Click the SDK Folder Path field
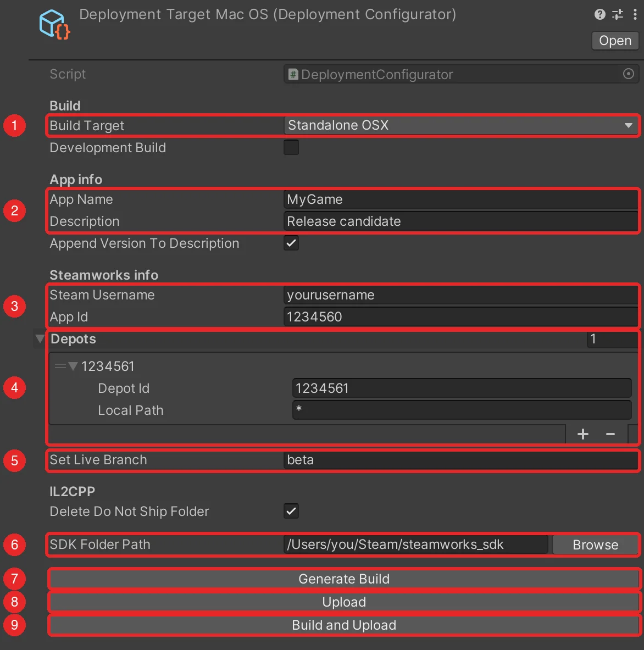This screenshot has width=644, height=650. [x=416, y=545]
